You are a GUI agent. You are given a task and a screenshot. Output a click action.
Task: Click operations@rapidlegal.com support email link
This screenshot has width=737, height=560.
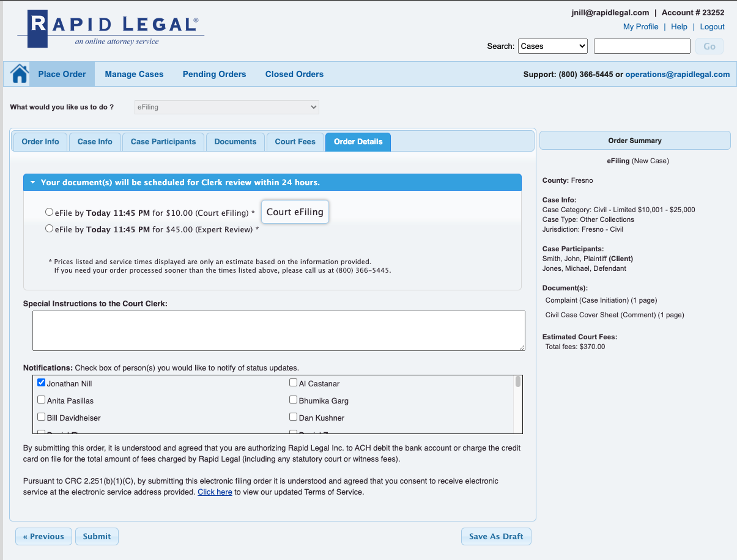pos(678,75)
